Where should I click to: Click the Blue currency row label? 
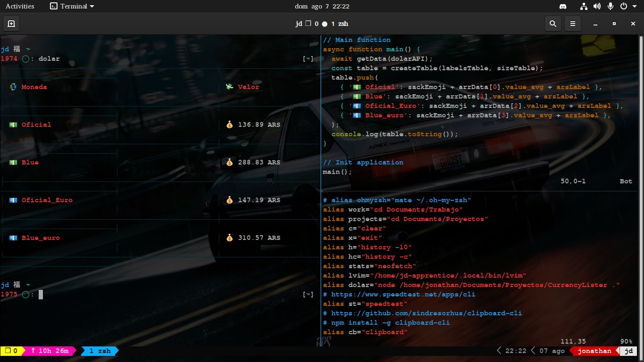(30, 162)
